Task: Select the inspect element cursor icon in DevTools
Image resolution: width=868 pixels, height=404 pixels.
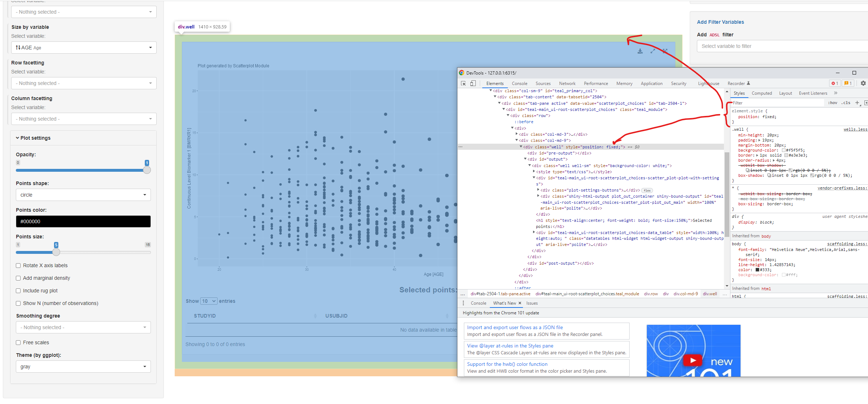Action: (x=463, y=83)
